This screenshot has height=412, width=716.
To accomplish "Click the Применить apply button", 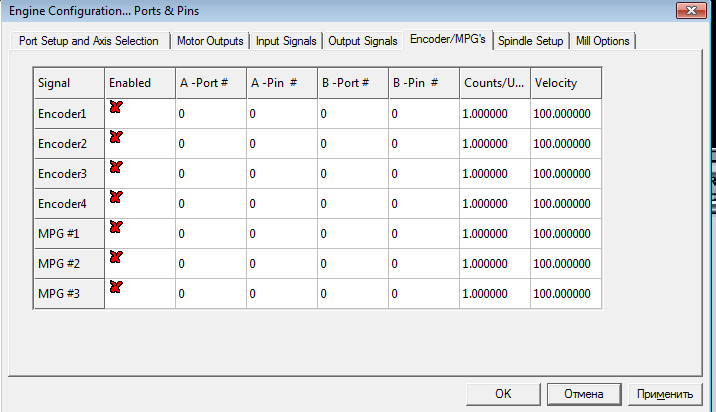I will 662,393.
